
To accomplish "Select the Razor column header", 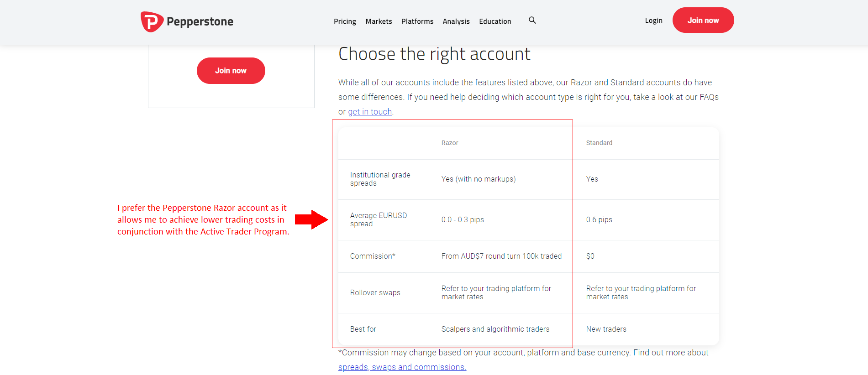I will (x=450, y=143).
